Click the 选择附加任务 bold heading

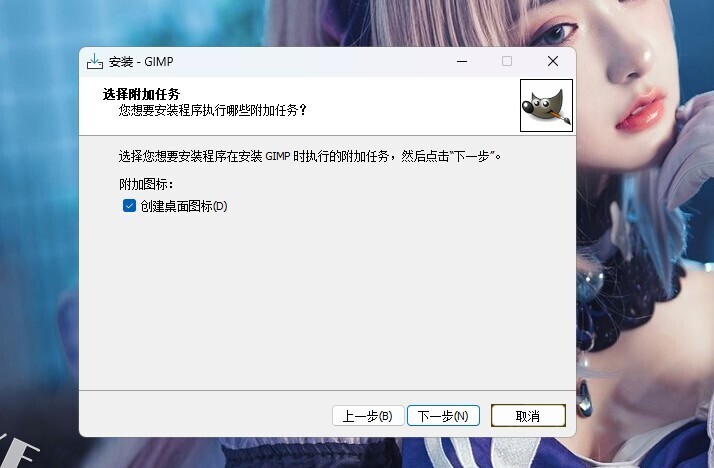pyautogui.click(x=141, y=94)
